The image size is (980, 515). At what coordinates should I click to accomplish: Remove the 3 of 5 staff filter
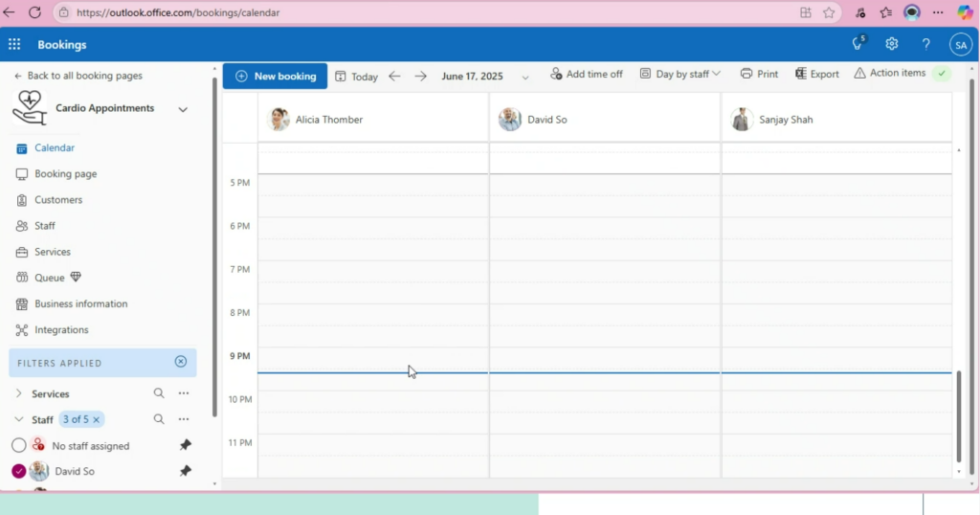(x=97, y=419)
